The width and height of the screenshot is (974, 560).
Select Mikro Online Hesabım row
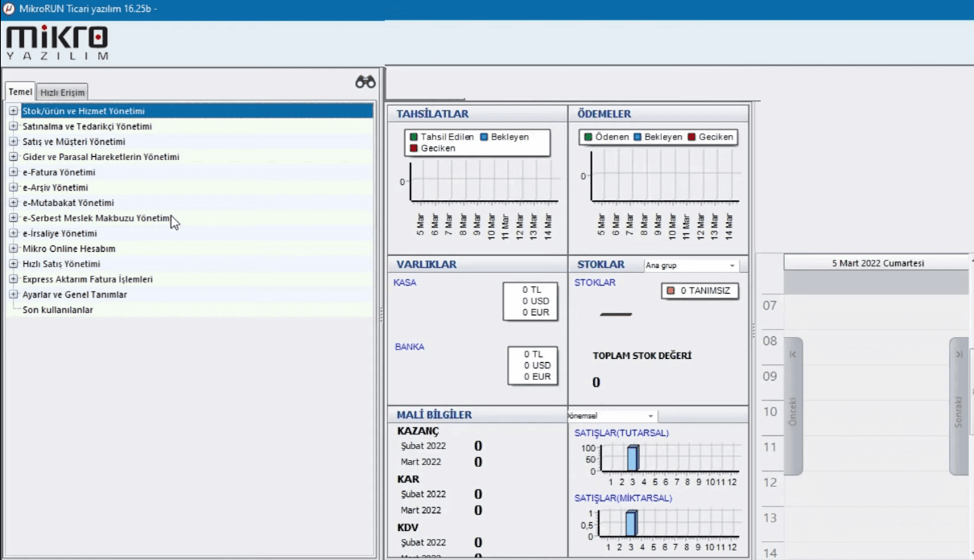[x=196, y=249]
